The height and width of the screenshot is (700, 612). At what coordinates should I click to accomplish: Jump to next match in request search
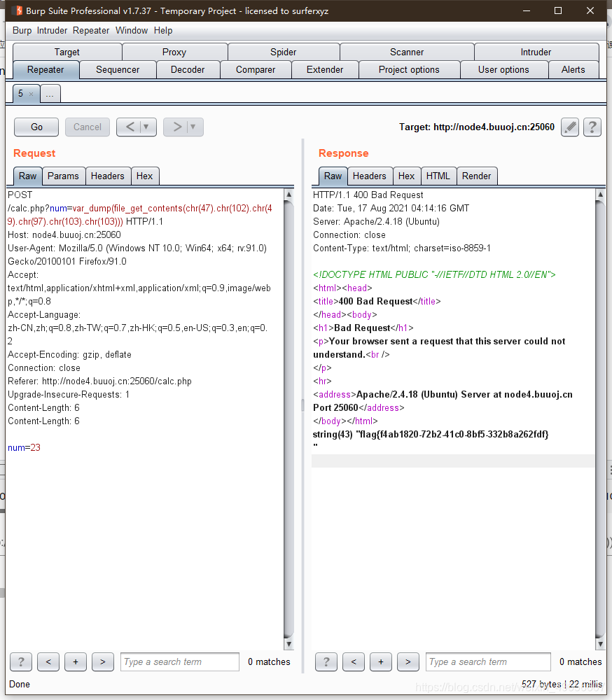click(x=103, y=661)
